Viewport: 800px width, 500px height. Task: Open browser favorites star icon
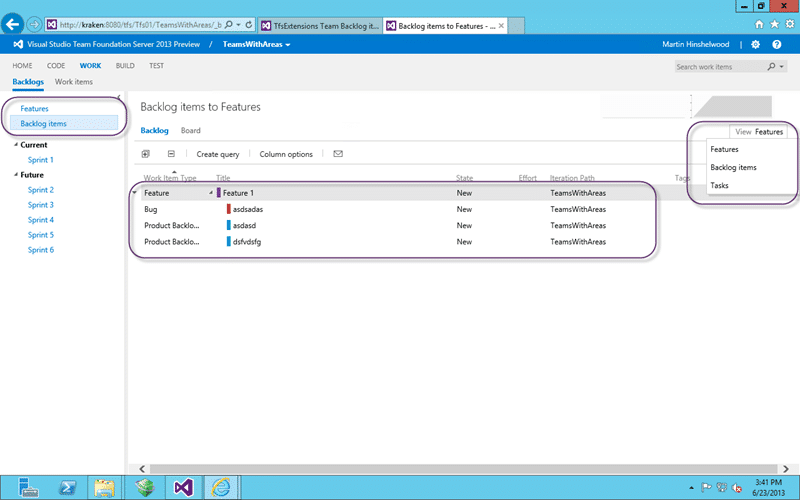click(x=774, y=24)
